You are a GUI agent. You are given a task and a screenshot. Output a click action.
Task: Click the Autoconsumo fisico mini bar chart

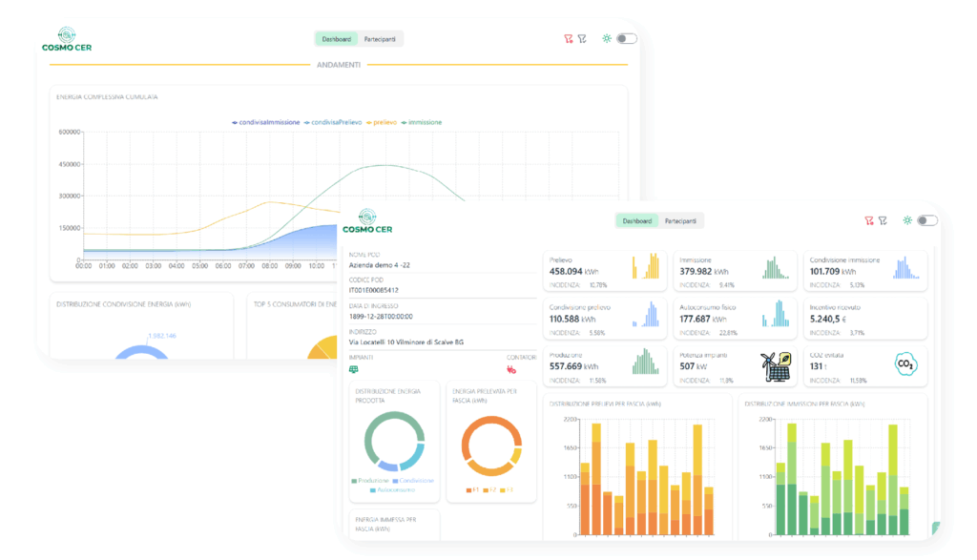(779, 314)
